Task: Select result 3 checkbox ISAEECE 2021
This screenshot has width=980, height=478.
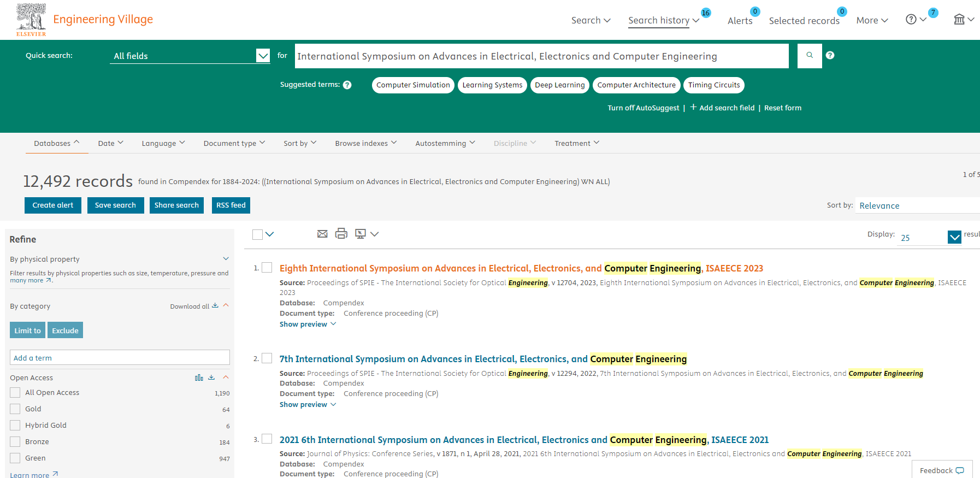Action: click(267, 439)
